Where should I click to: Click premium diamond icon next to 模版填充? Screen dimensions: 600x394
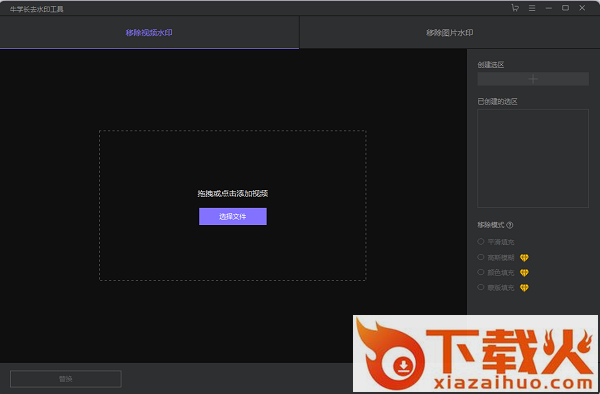(x=524, y=288)
